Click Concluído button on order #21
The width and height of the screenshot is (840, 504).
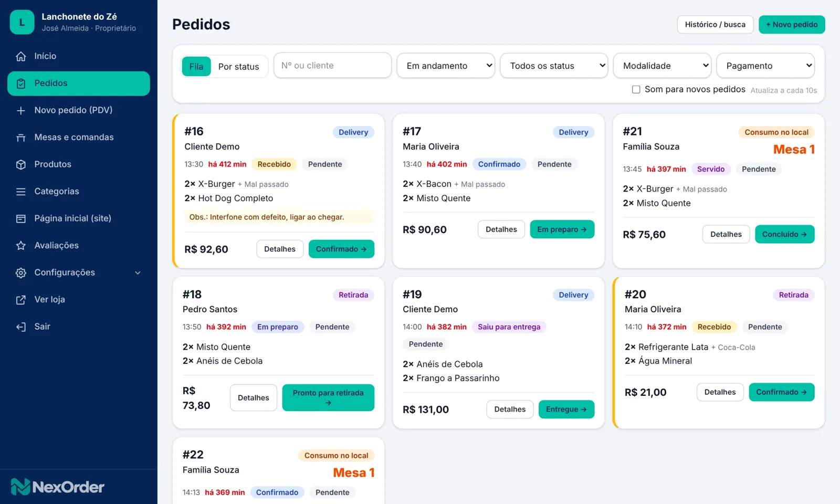(785, 234)
